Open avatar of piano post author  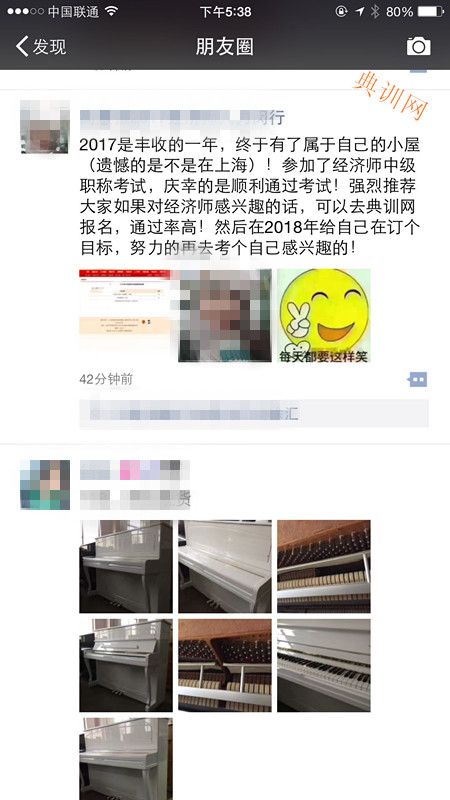[x=45, y=485]
